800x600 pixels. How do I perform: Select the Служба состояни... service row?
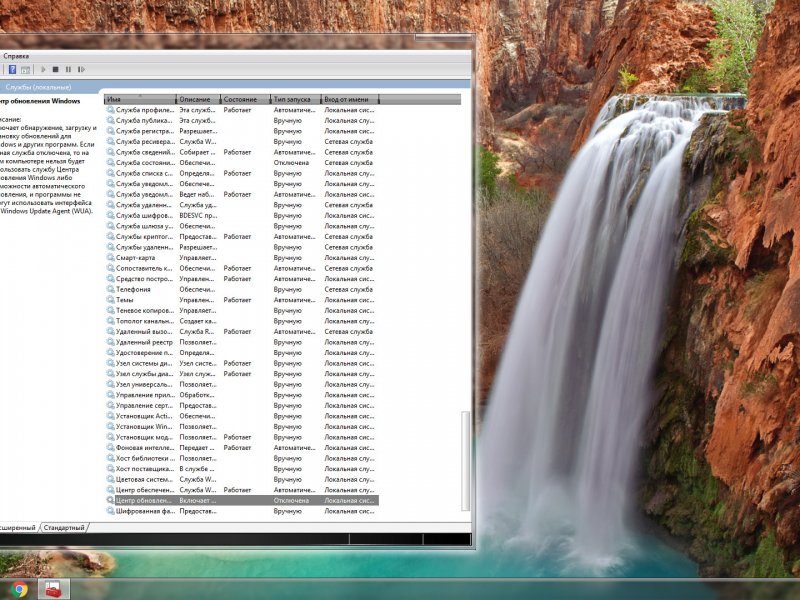(x=242, y=163)
